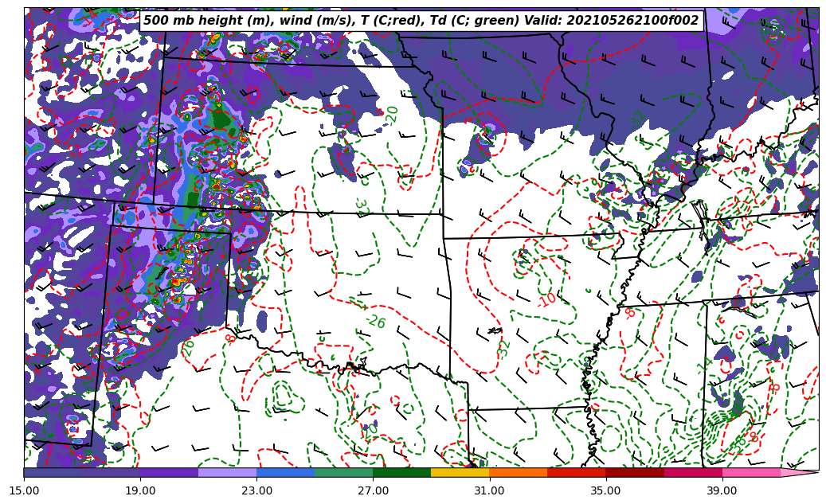Screen dimensions: 826x504
Task: Pick the hot pink colorbar segment
Action: [x=750, y=472]
